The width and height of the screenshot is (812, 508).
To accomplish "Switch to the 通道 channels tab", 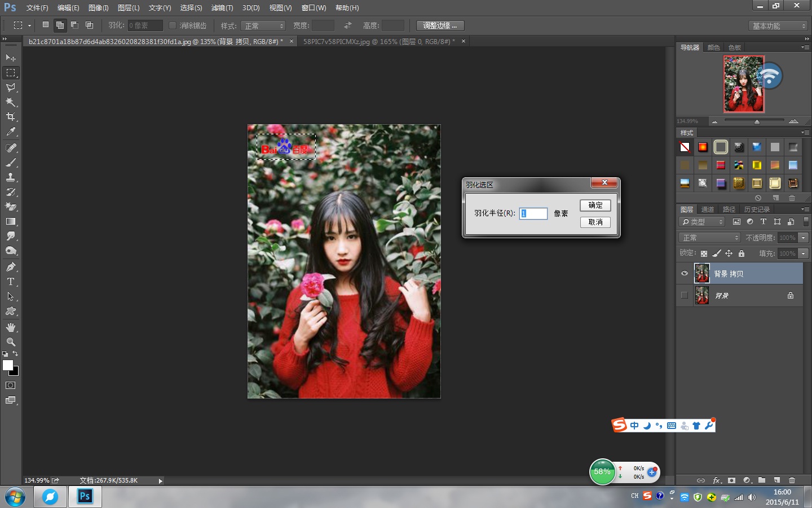I will pyautogui.click(x=708, y=209).
